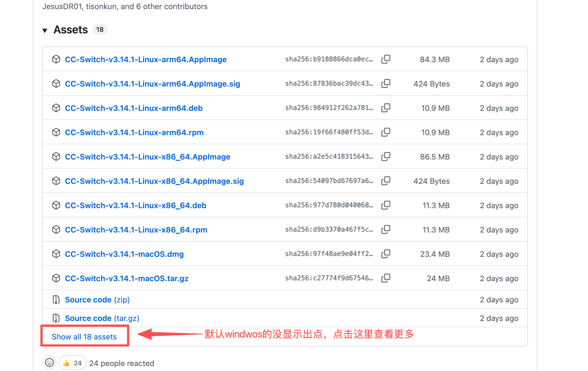Click package icon beside Linux-arm64.rpm
This screenshot has height=371, width=588.
(56, 132)
